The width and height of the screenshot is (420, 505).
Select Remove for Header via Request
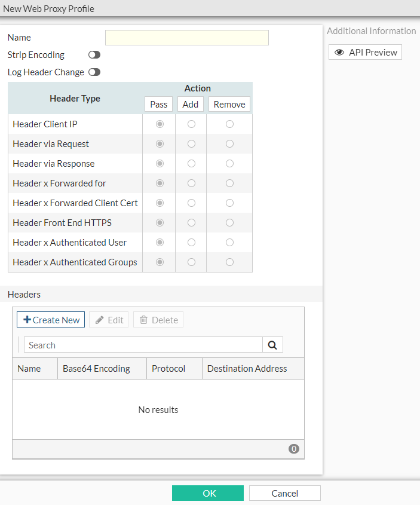click(x=229, y=144)
